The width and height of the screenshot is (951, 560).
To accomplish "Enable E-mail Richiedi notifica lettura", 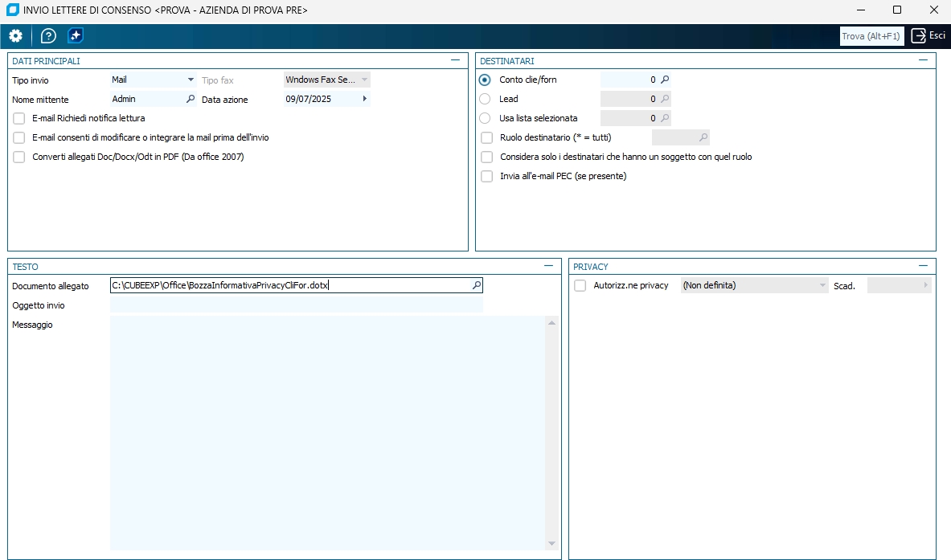I will [18, 118].
